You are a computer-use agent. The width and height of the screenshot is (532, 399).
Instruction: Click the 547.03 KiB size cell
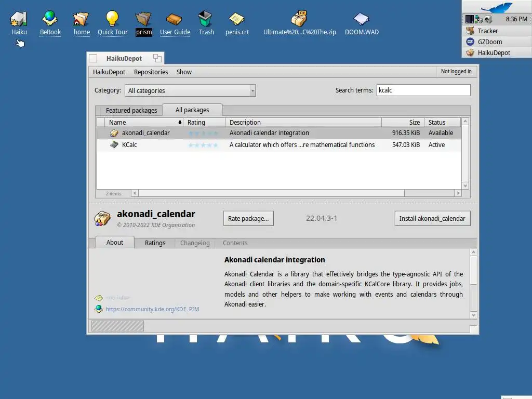coord(406,145)
